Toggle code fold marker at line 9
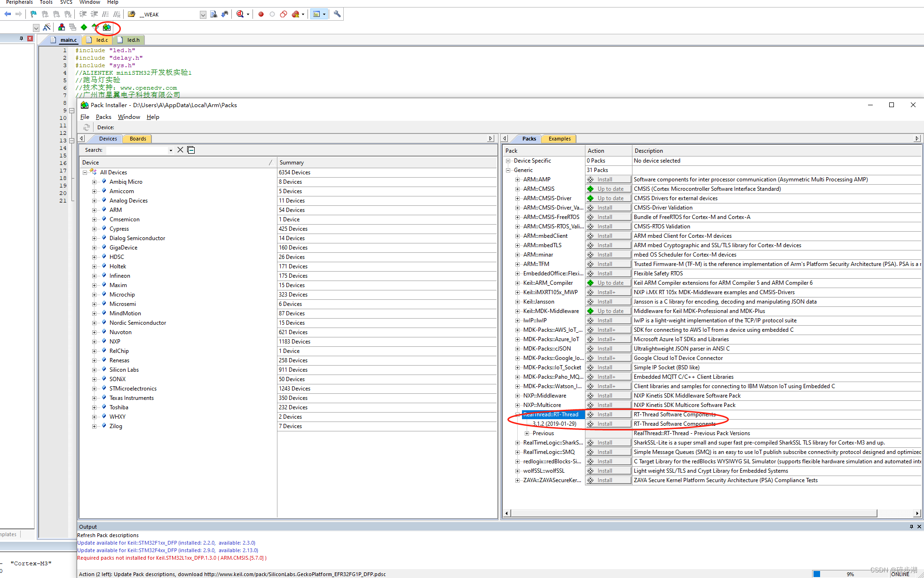 click(x=72, y=110)
